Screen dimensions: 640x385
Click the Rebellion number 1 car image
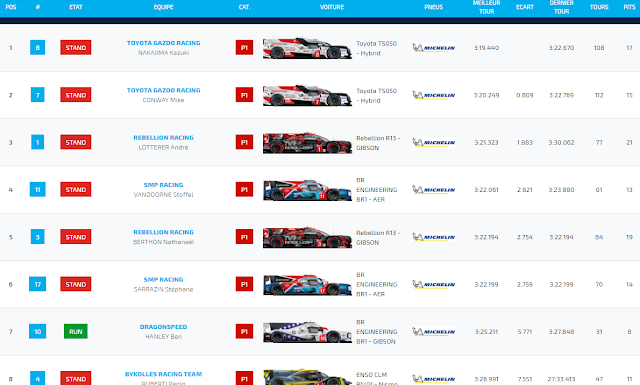tap(307, 142)
